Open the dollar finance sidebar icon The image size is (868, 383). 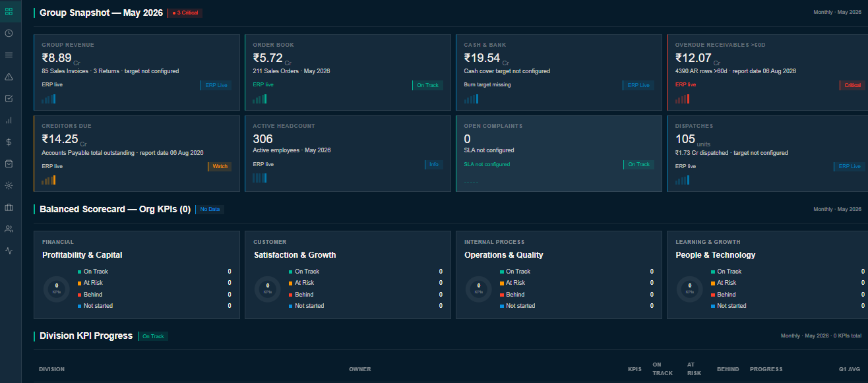9,142
